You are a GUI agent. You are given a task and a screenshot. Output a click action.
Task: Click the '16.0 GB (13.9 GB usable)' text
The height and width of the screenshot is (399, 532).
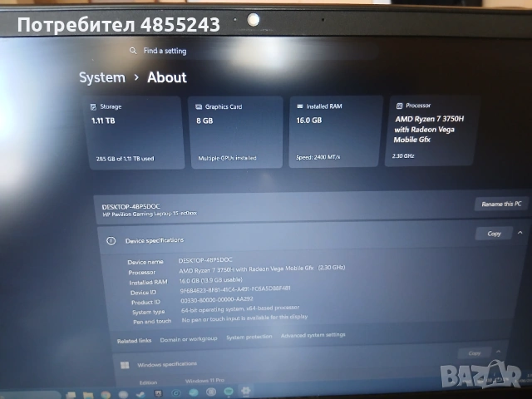[210, 280]
